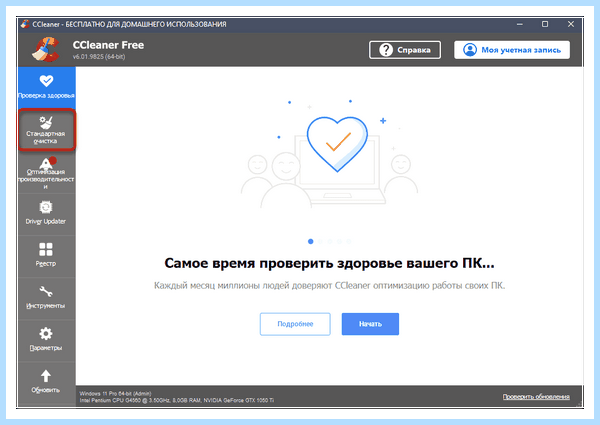Open Performance Optimizer (Оптимизация производительности)
This screenshot has width=600, height=425.
(x=46, y=173)
